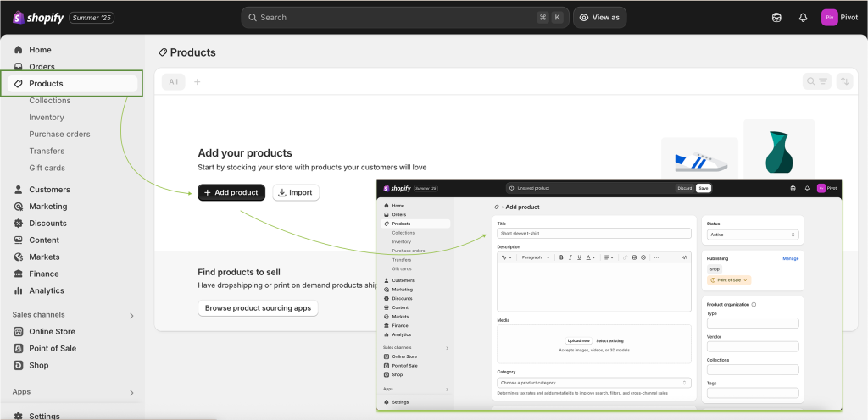The height and width of the screenshot is (420, 868).
Task: Open Gift cards in the main sidebar
Action: (x=47, y=168)
